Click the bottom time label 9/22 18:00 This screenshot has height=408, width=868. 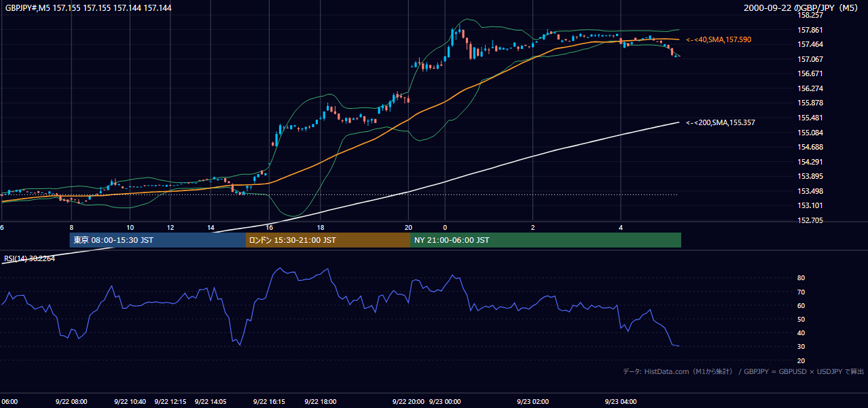tap(321, 401)
